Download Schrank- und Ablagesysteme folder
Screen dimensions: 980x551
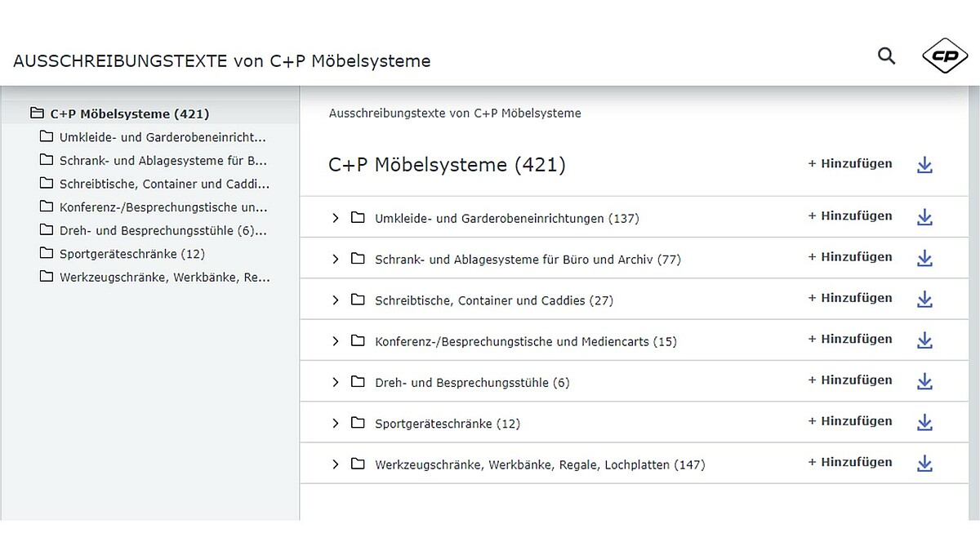click(924, 258)
